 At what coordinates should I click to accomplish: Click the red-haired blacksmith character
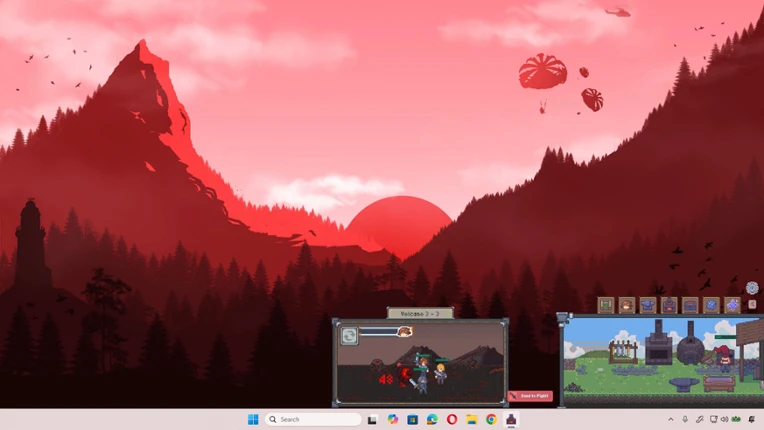(725, 359)
